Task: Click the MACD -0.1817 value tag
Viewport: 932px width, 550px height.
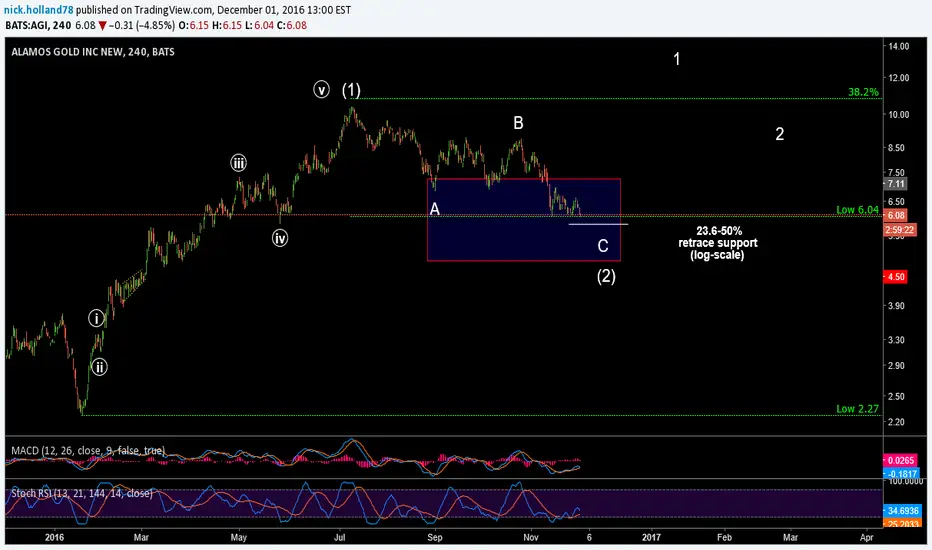Action: click(902, 473)
